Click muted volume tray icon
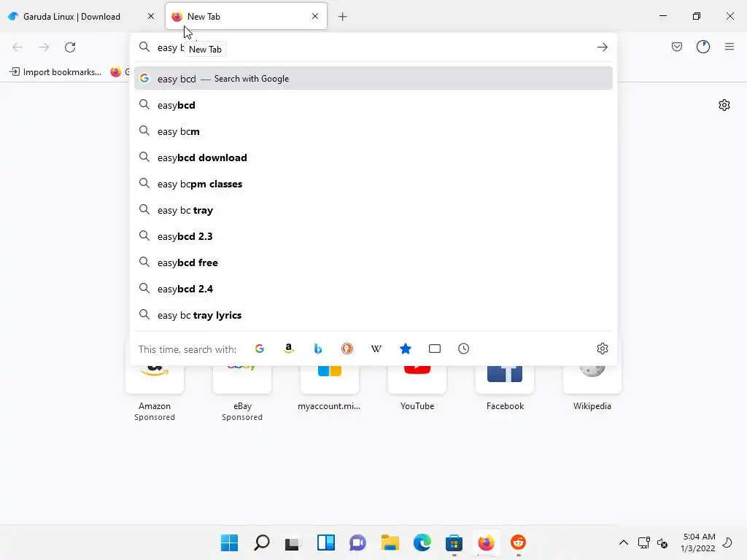747x560 pixels. coord(662,542)
